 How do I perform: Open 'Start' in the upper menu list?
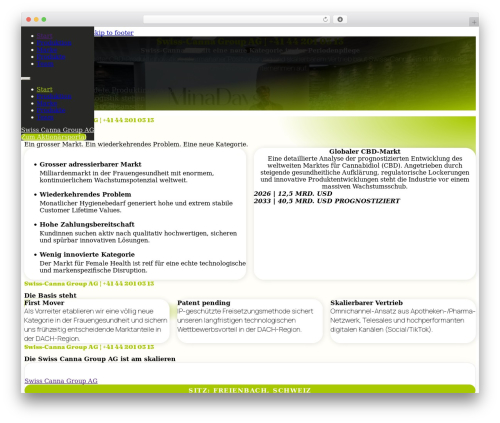44,36
